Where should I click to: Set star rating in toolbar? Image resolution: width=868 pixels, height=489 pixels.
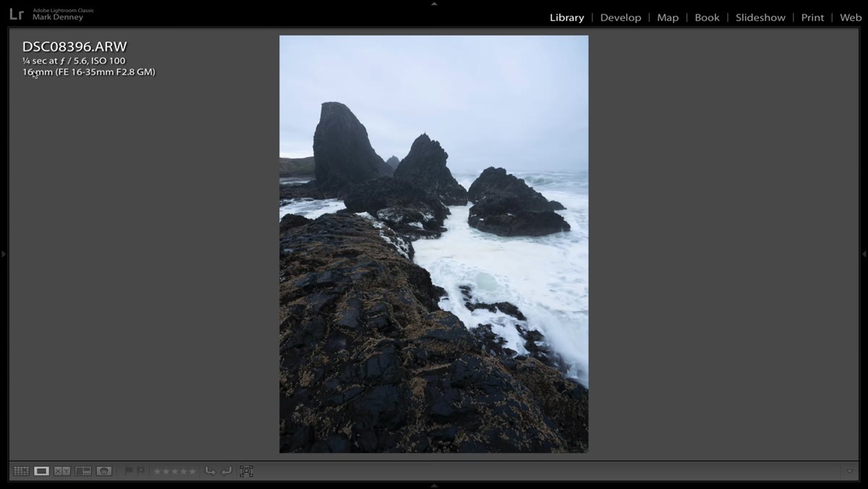point(174,472)
